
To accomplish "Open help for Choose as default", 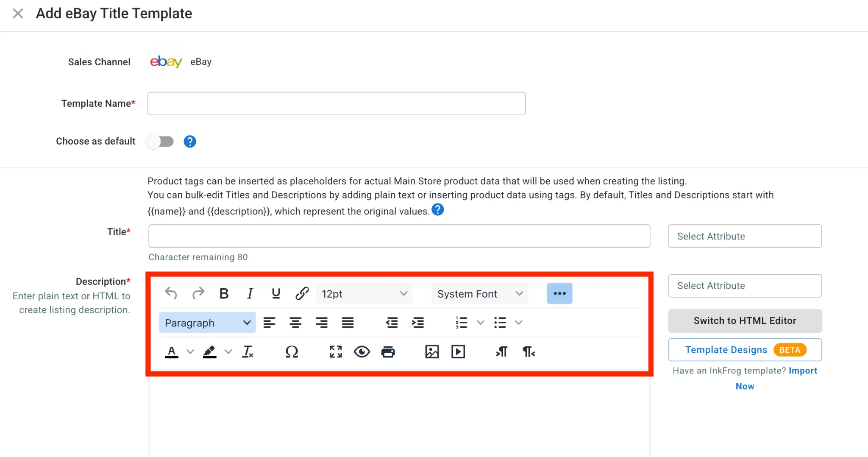I will pyautogui.click(x=190, y=141).
